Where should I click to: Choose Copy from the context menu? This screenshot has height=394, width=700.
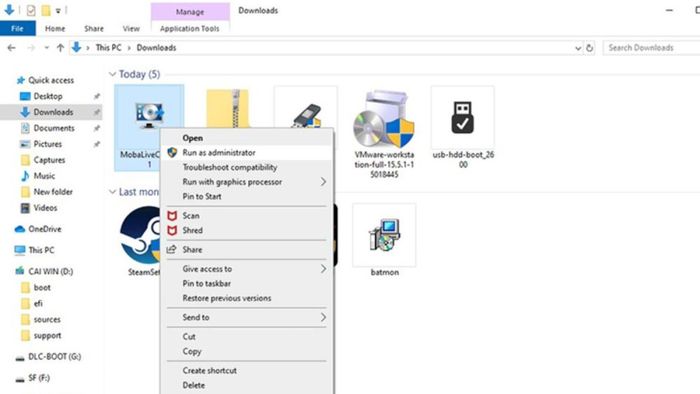coord(247,351)
